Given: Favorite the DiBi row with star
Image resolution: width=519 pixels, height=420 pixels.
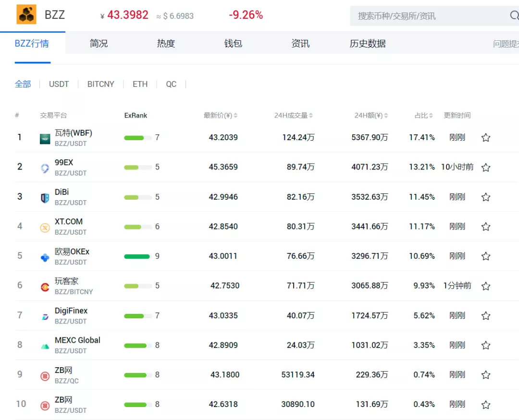Looking at the screenshot, I should tap(485, 197).
